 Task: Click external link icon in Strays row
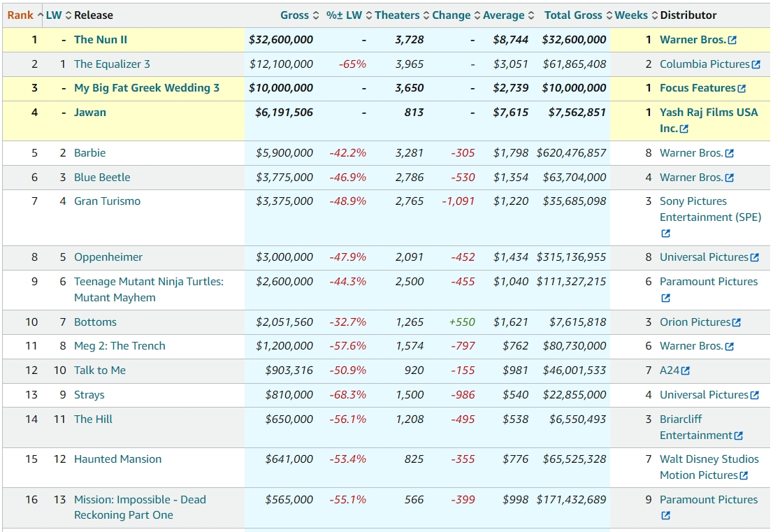pos(754,396)
